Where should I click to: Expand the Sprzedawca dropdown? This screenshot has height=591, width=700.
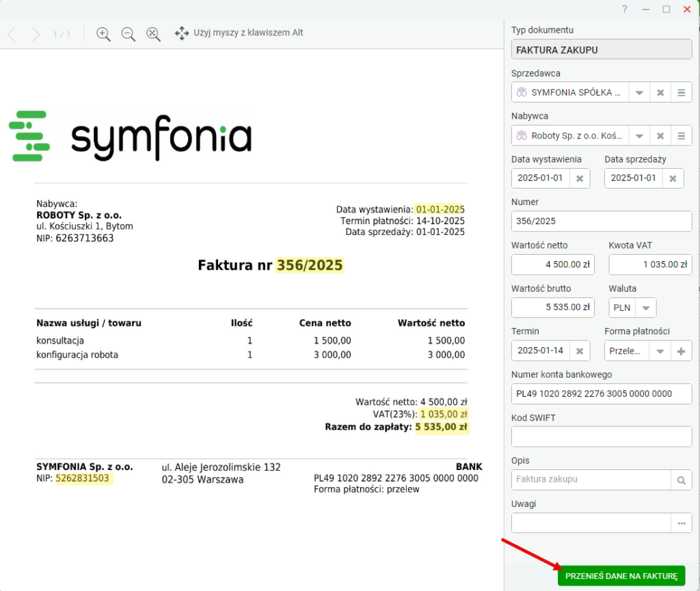coord(639,92)
